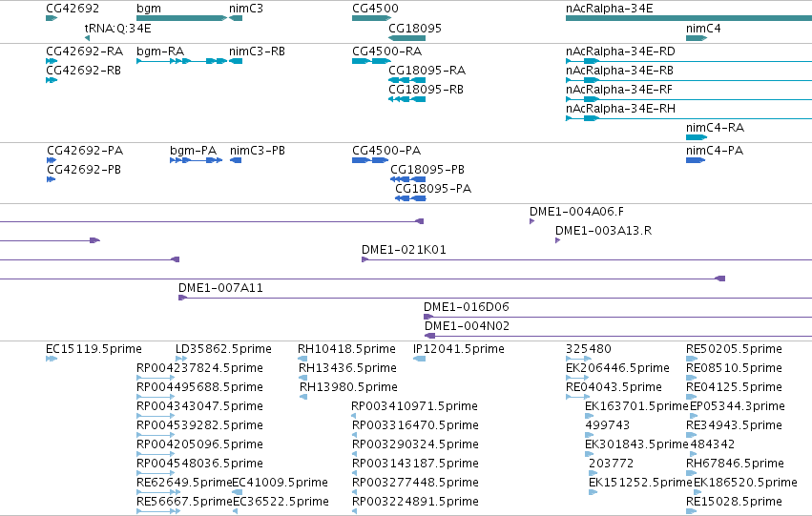Select BAC clone DME1-004N02 label

[468, 326]
